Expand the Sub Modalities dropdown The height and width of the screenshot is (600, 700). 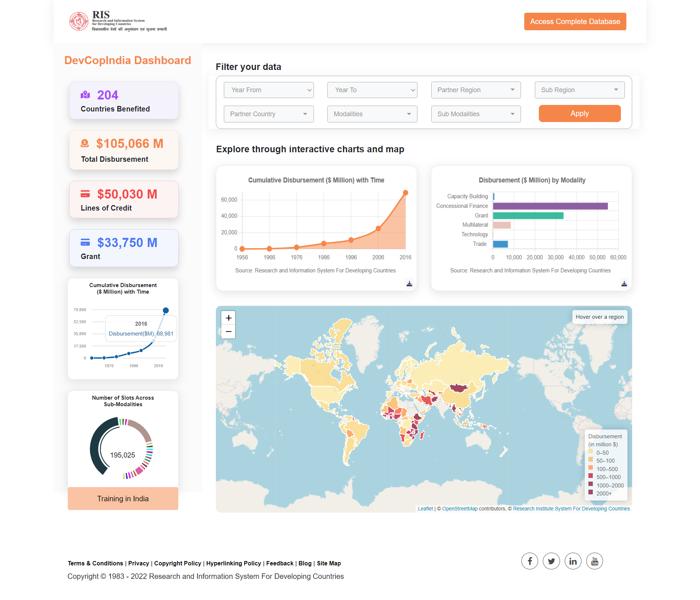click(476, 114)
